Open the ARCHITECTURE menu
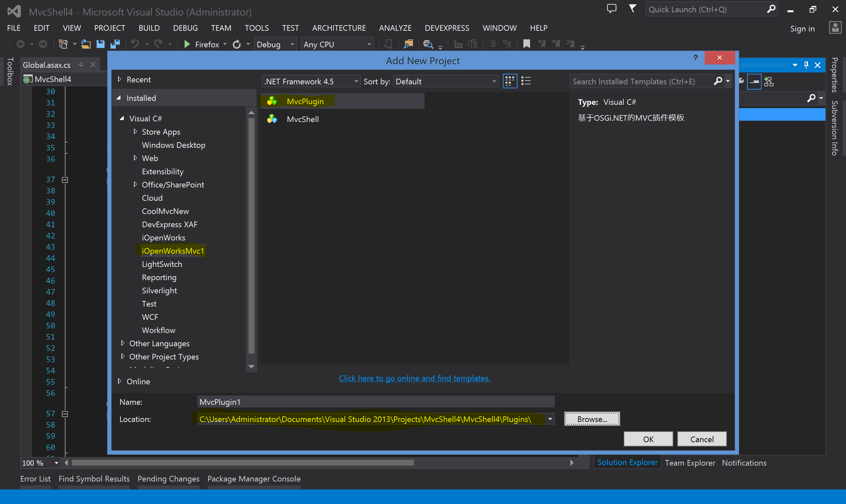The image size is (846, 504). tap(339, 28)
